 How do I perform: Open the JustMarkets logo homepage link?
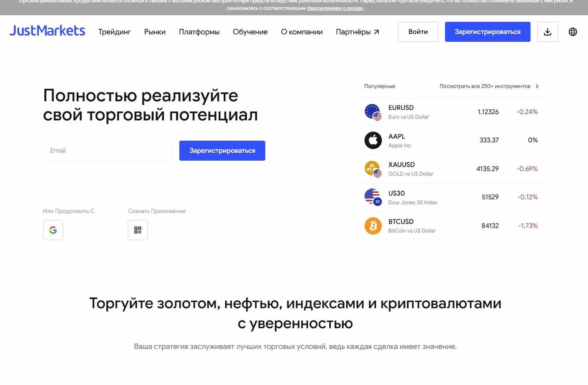tap(47, 31)
